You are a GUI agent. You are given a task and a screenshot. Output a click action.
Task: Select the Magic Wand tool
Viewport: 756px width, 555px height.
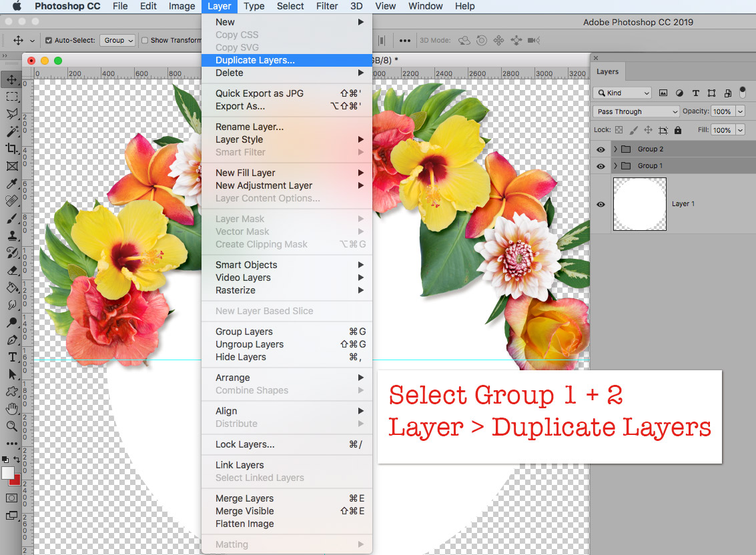point(11,131)
